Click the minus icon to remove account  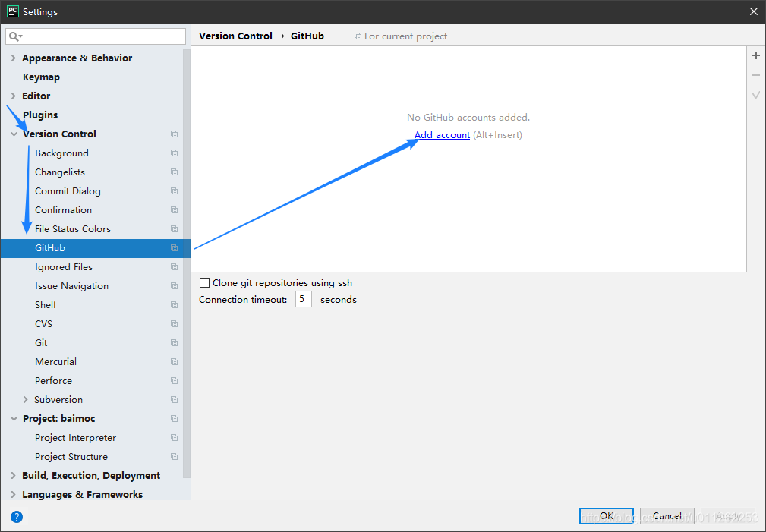755,75
